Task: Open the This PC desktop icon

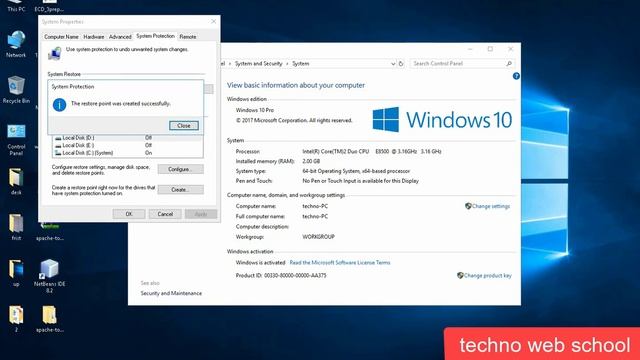Action: [x=16, y=6]
